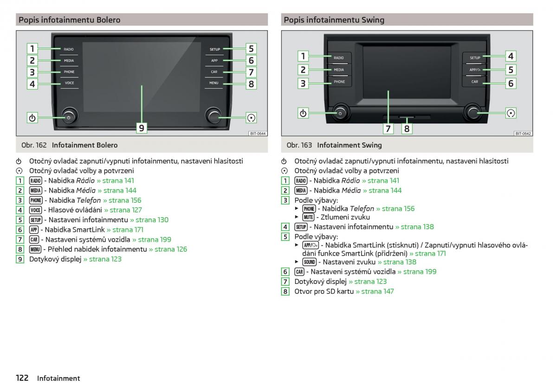557x392 pixels.
Task: Click the selection dial symbol in the Bolero legend list
Action: (19, 171)
